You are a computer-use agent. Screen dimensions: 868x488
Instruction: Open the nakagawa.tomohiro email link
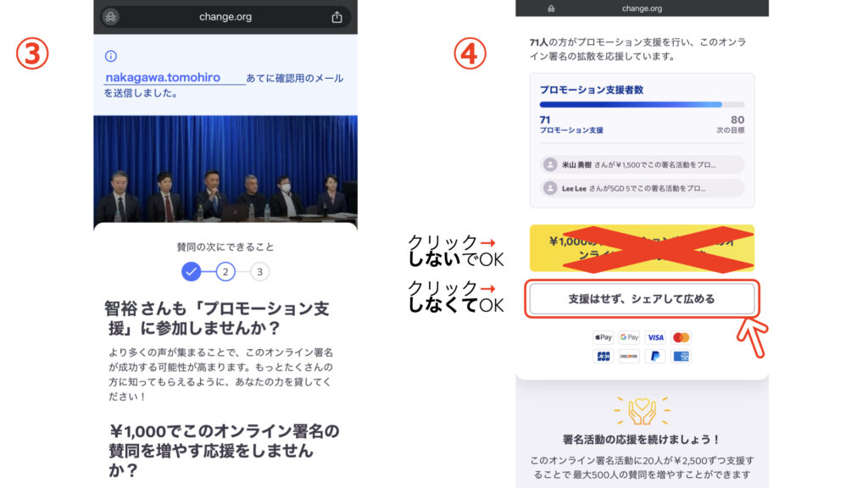(163, 76)
